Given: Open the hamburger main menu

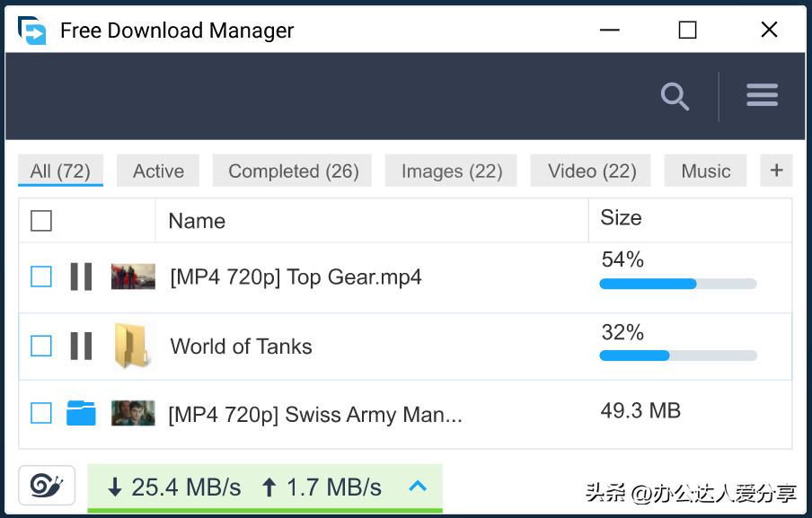Looking at the screenshot, I should pyautogui.click(x=762, y=95).
